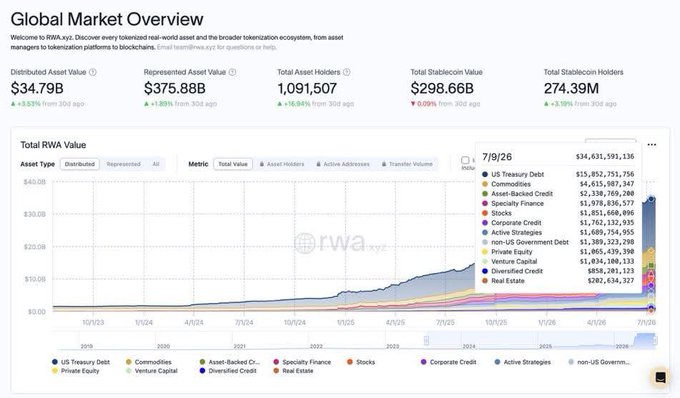Toggle Corporate Credit series in legend

click(448, 362)
